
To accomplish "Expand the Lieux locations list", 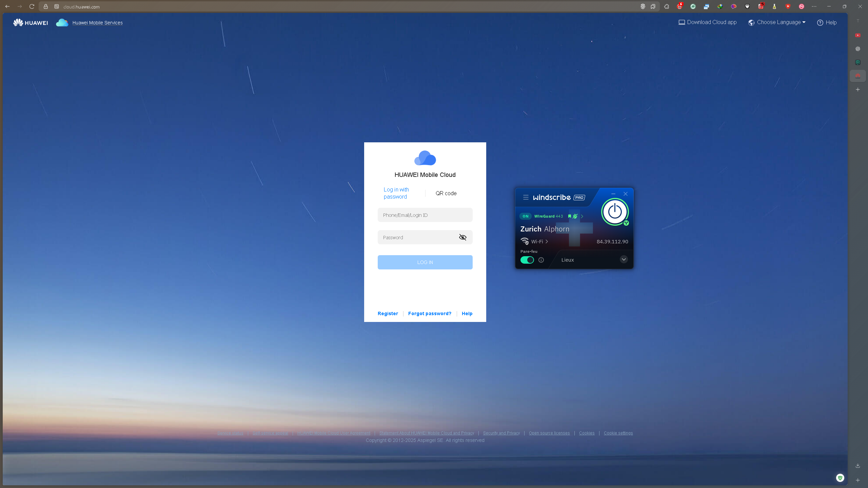I will point(624,260).
